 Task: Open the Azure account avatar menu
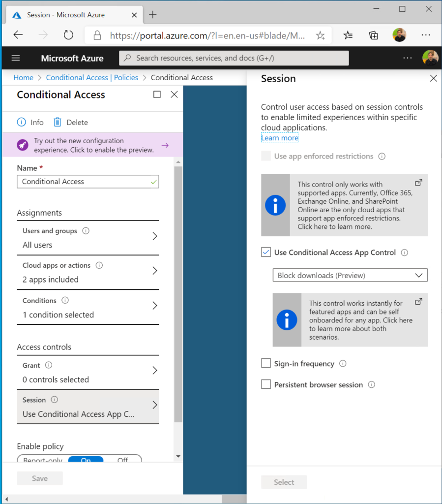point(430,58)
